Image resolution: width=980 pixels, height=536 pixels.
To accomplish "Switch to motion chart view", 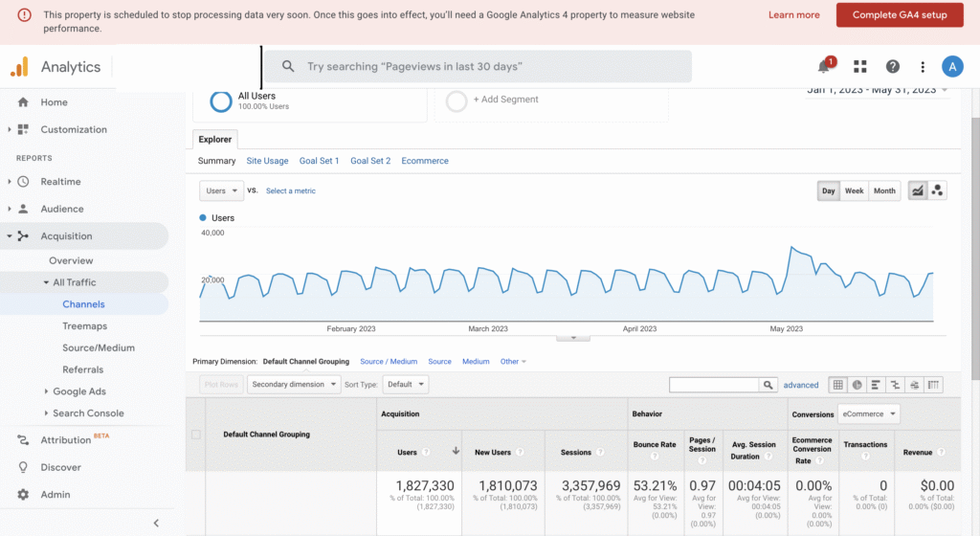I will pos(937,190).
